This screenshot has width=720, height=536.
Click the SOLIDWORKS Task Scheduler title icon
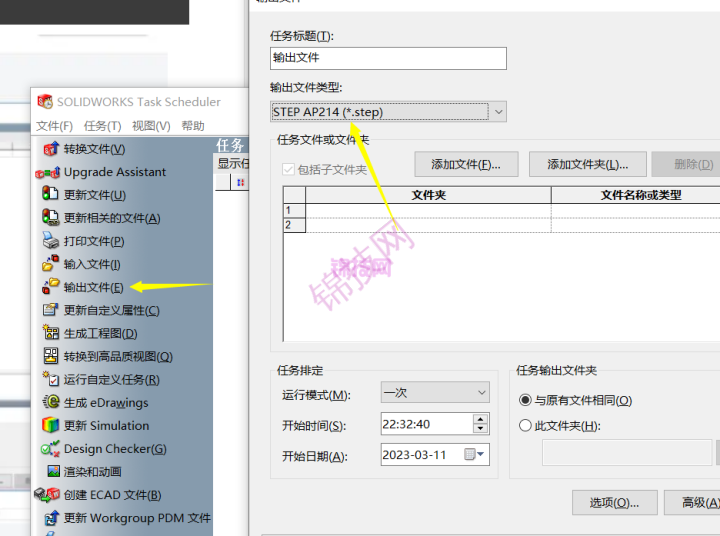pyautogui.click(x=45, y=102)
